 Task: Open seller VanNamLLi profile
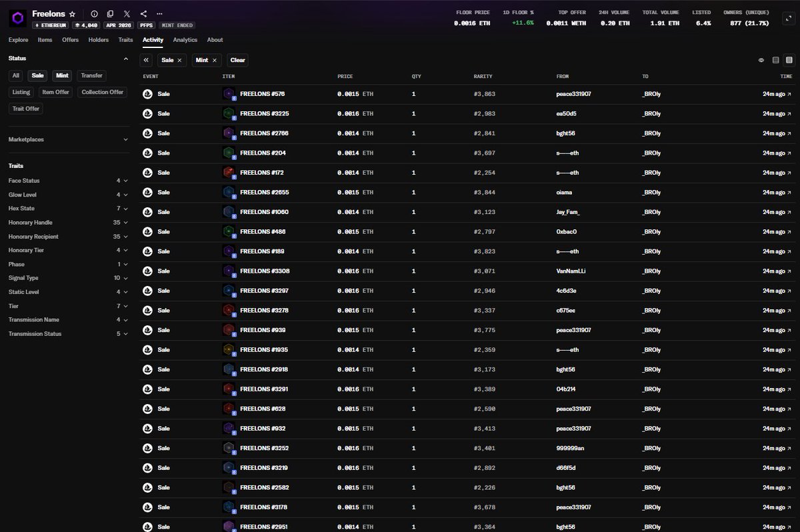(570, 271)
